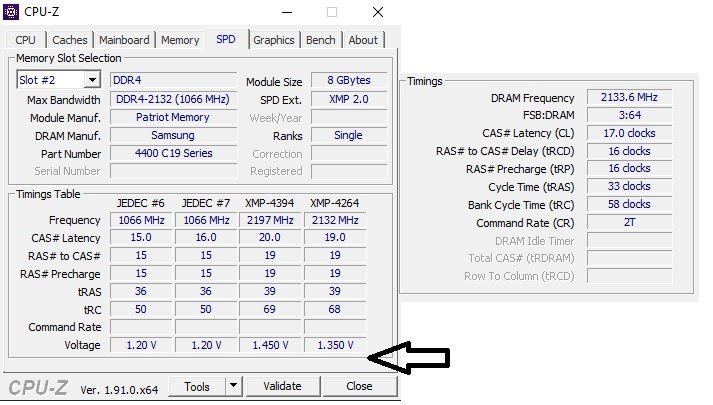Click the 1.350 V voltage cell
The height and width of the screenshot is (405, 713).
click(x=335, y=345)
